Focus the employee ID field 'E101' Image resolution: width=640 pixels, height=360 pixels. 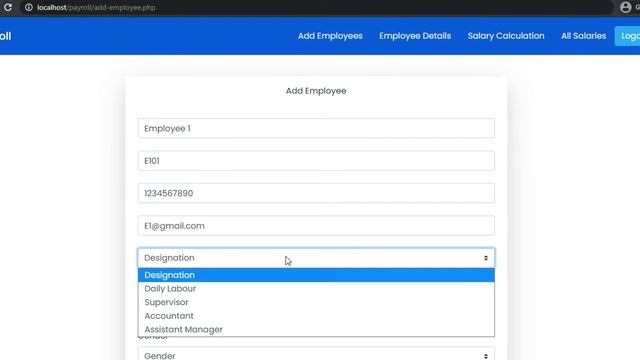[x=316, y=161]
